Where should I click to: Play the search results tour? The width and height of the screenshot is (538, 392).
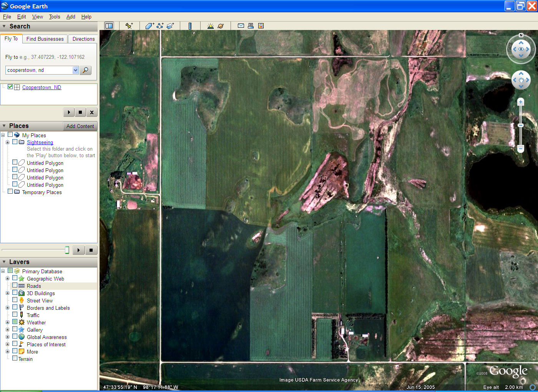69,112
